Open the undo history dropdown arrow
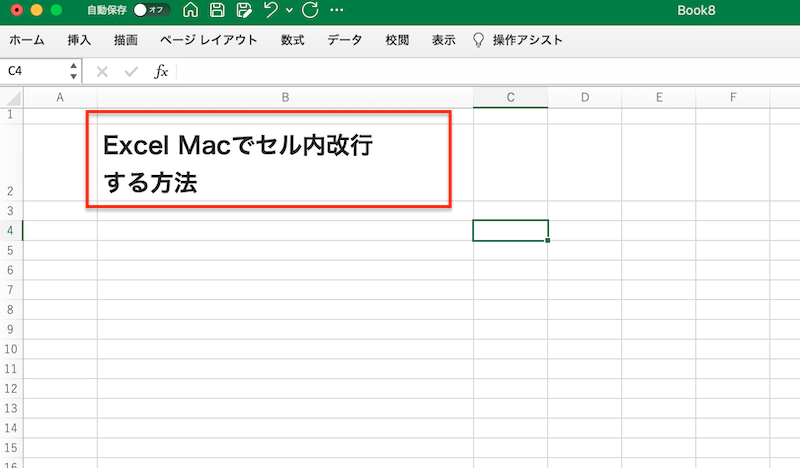800x468 pixels. point(289,10)
